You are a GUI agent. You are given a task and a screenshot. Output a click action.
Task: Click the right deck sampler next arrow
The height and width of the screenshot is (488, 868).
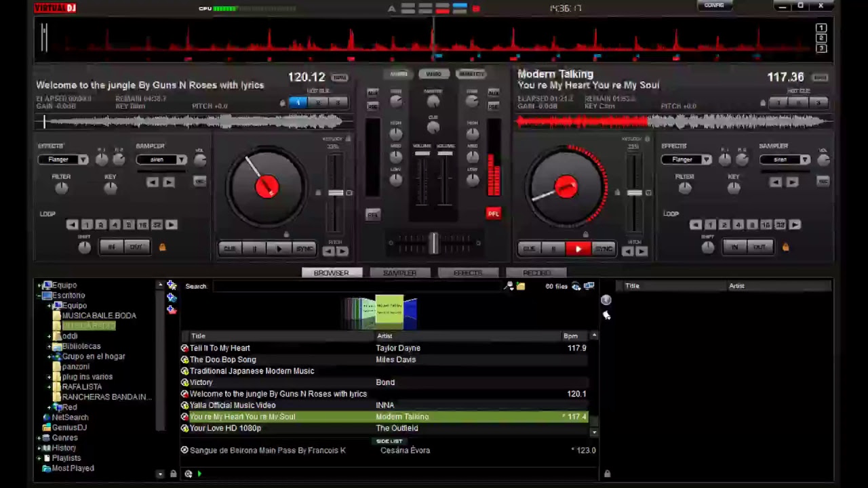(792, 182)
